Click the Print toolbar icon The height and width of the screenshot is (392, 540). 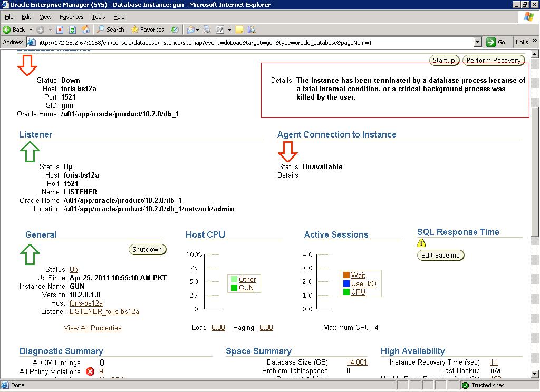[x=207, y=30]
